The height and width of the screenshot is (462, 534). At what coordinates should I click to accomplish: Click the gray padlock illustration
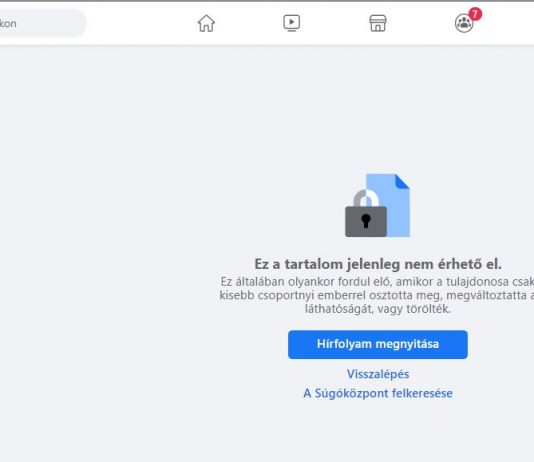[366, 213]
